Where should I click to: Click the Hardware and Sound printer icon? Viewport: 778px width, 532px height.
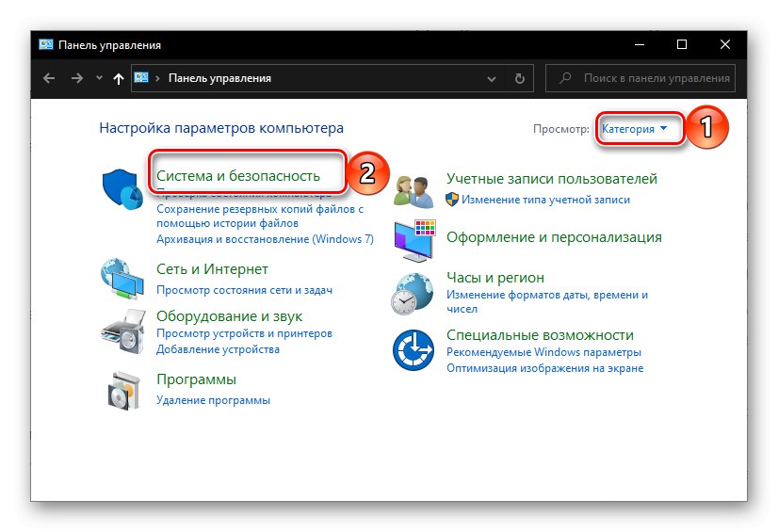(x=123, y=331)
